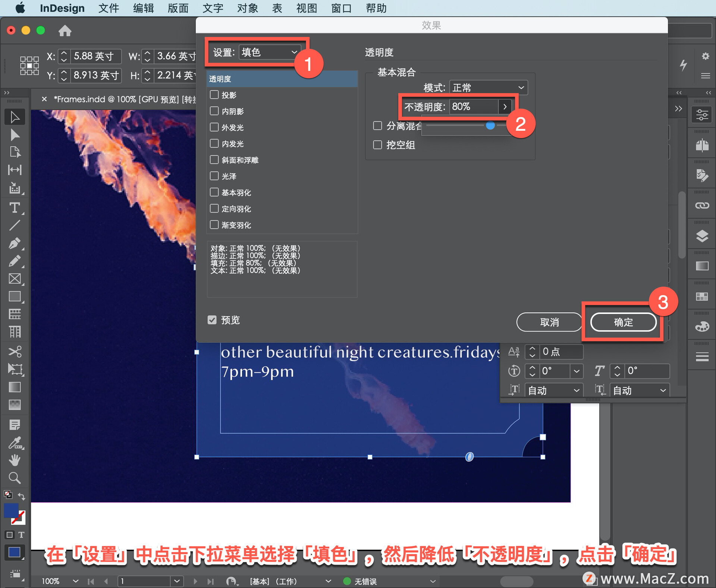Screen dimensions: 716x588
Task: Click the 取消 cancel button
Action: point(549,322)
